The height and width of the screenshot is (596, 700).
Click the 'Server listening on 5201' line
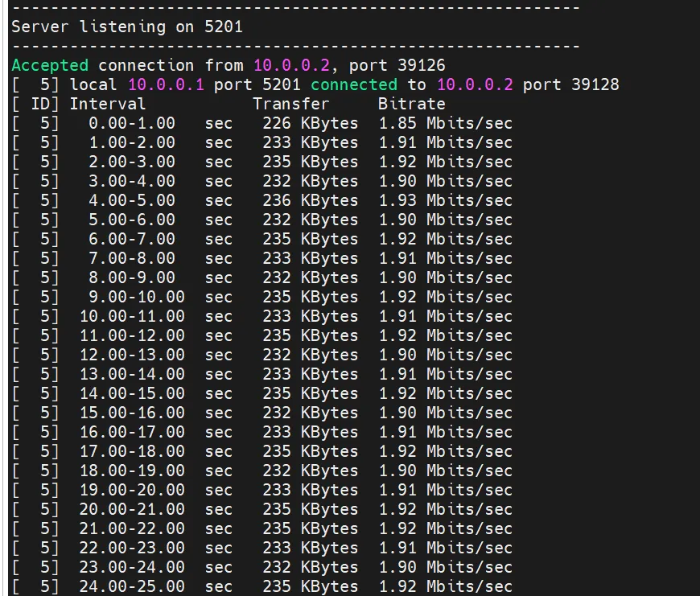pos(126,27)
